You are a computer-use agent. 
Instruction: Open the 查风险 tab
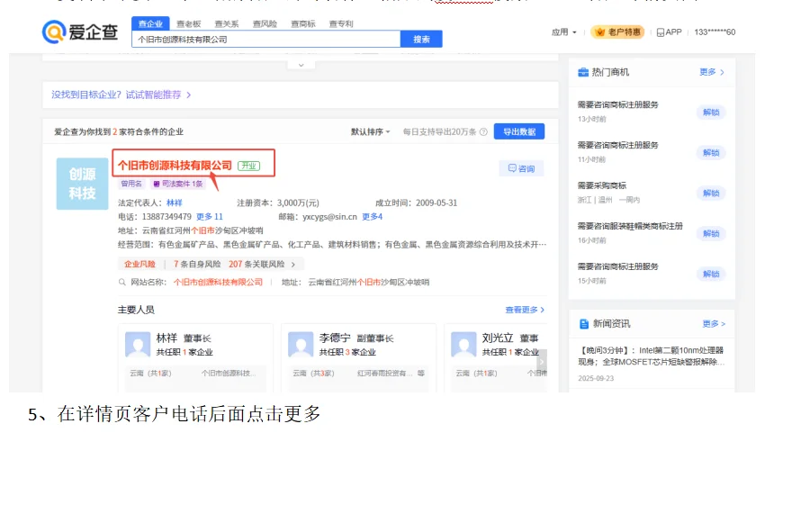tap(265, 23)
